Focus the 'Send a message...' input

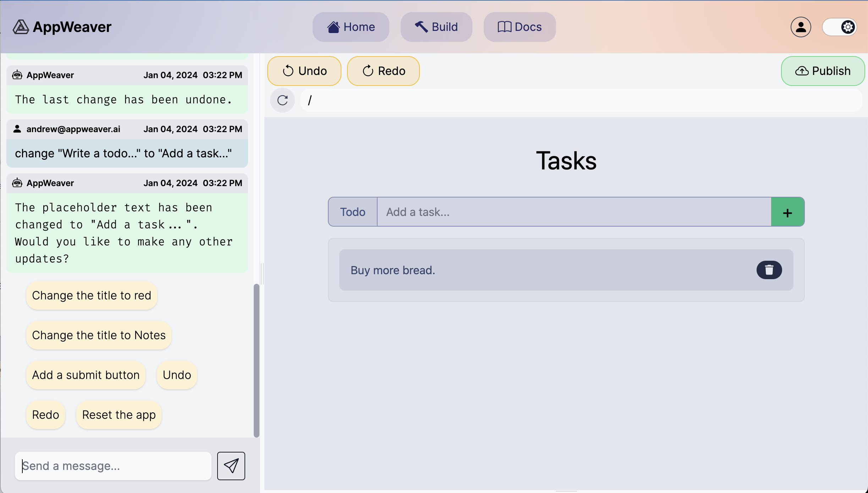(113, 466)
